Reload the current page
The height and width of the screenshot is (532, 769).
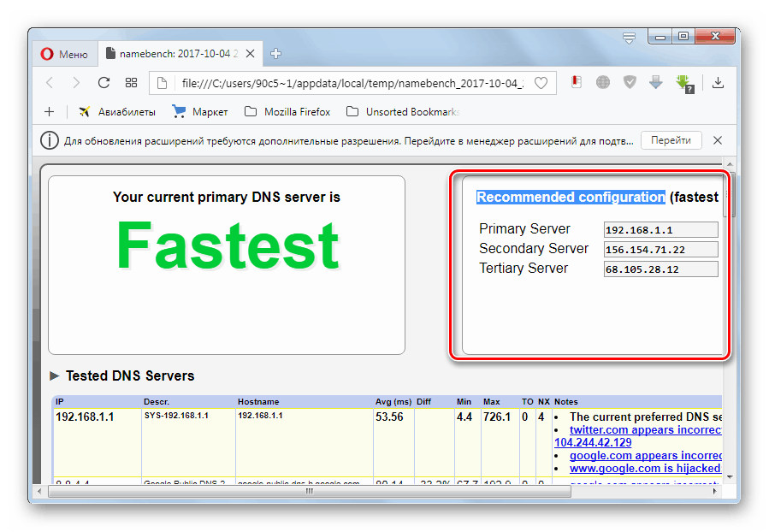pos(104,83)
